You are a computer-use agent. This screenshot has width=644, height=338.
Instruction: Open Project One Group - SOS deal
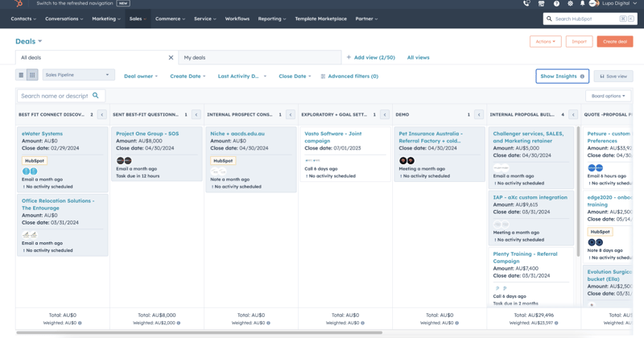pyautogui.click(x=147, y=134)
